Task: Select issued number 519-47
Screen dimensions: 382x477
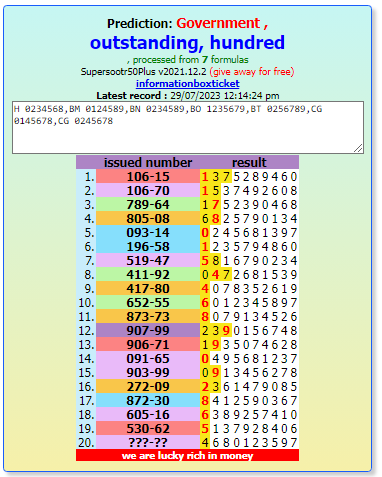Action: [x=148, y=260]
